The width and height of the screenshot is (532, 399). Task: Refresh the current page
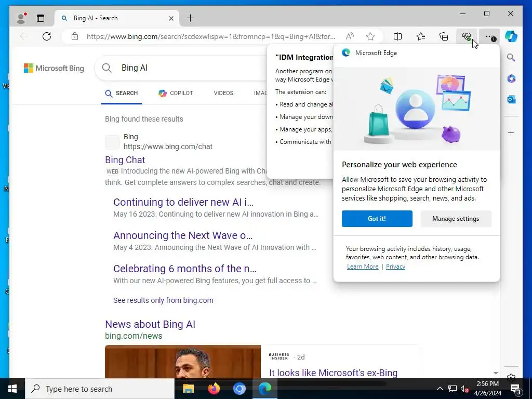click(47, 36)
